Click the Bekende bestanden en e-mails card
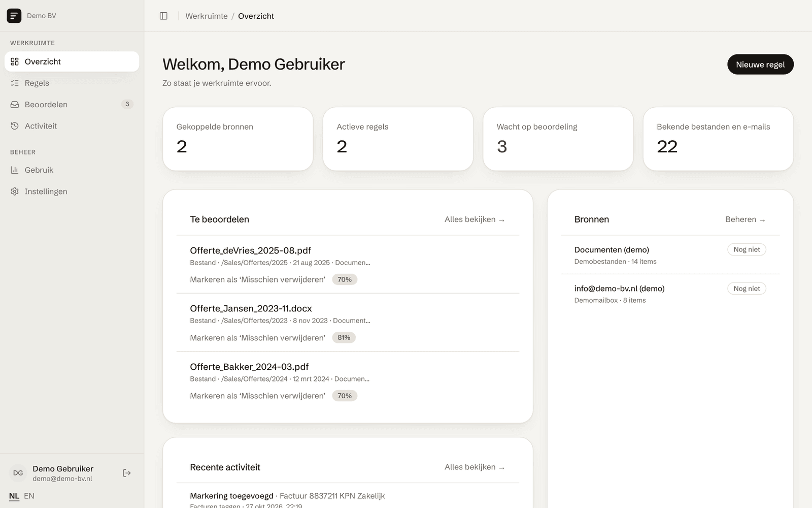812x508 pixels. (x=718, y=139)
